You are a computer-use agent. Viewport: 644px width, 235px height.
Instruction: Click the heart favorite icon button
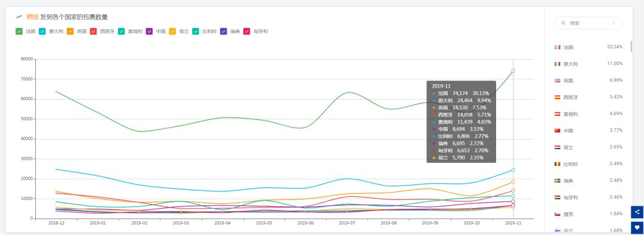[637, 227]
